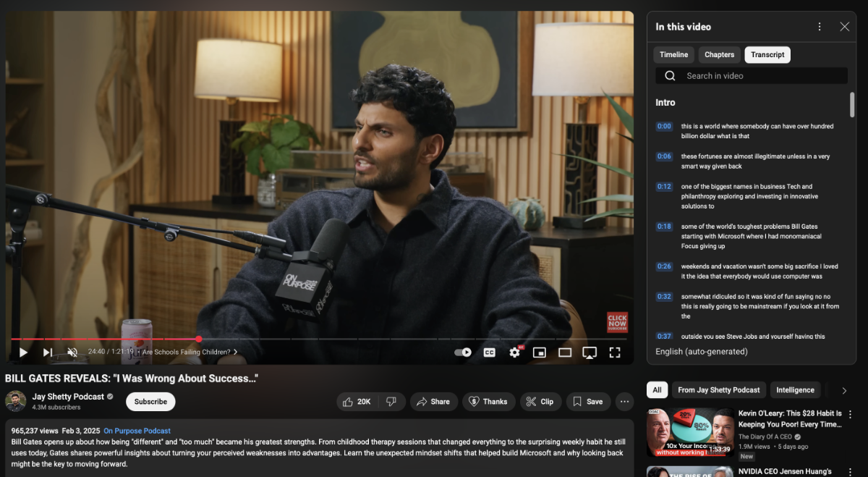Click 'CLICK NOW SUBSCRIBE' overlay in video

coord(617,322)
